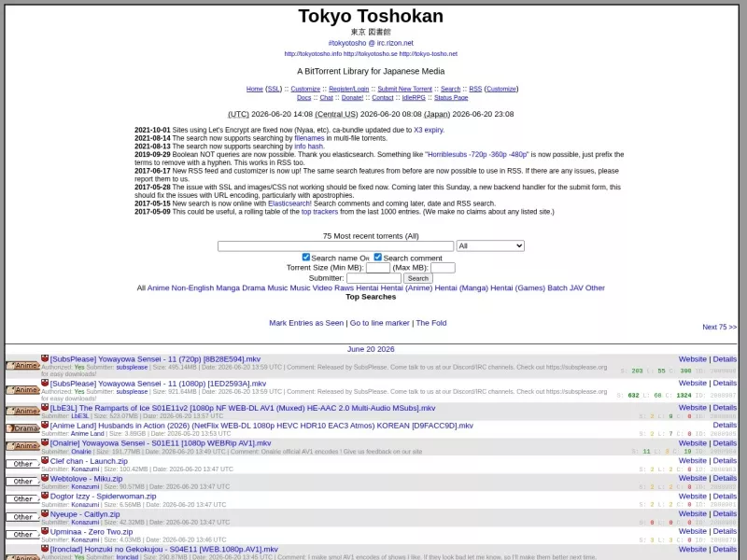Click magnet icon for Honzuki no Gekokujou torrent
The image size is (747, 560).
tap(45, 549)
